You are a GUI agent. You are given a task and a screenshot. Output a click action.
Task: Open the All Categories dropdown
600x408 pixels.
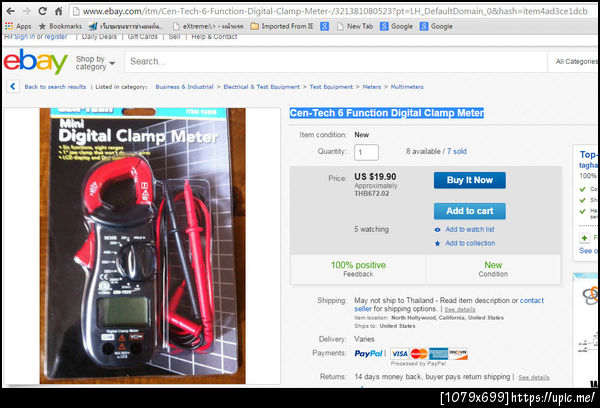[x=575, y=61]
